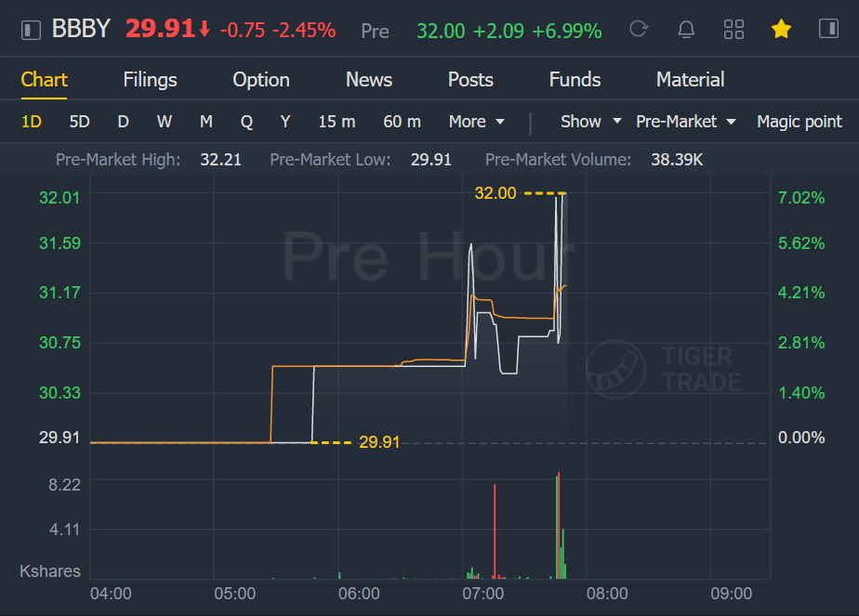Viewport: 859px width, 616px height.
Task: Select the W weekly timeframe
Action: pyautogui.click(x=165, y=122)
